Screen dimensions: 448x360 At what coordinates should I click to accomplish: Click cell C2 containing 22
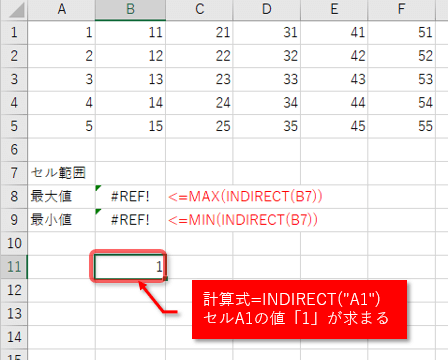[x=199, y=56]
